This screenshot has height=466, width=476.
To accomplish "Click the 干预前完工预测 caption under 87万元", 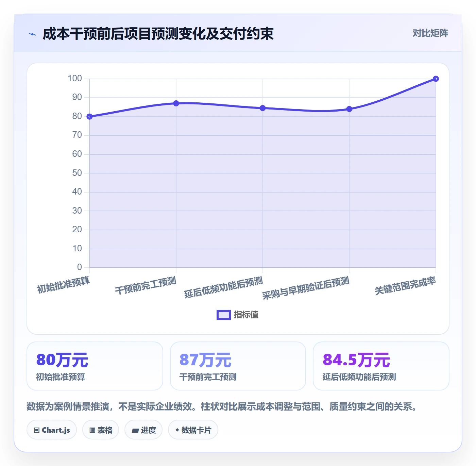I will (x=208, y=377).
